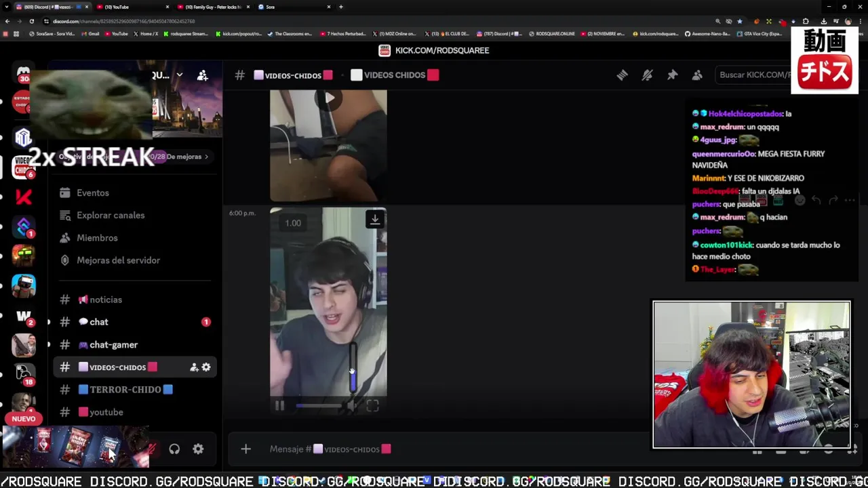Enter fullscreen on the playing video
Viewport: 868px width, 488px height.
[372, 406]
